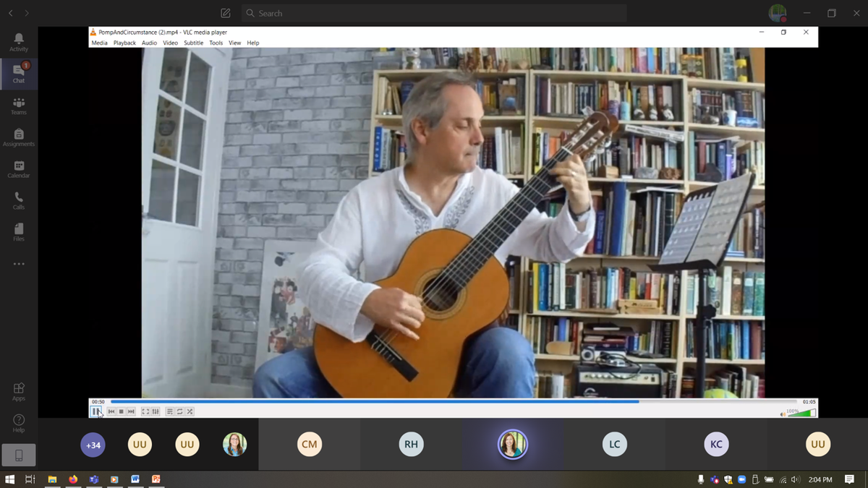Viewport: 868px width, 488px height.
Task: Open the VLC Media menu
Action: tap(99, 43)
